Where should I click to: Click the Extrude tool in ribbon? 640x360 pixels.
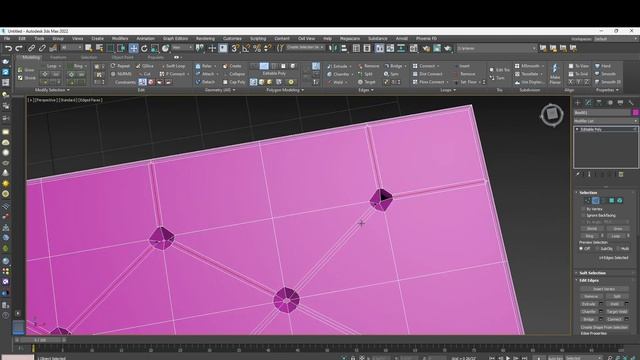tap(338, 66)
